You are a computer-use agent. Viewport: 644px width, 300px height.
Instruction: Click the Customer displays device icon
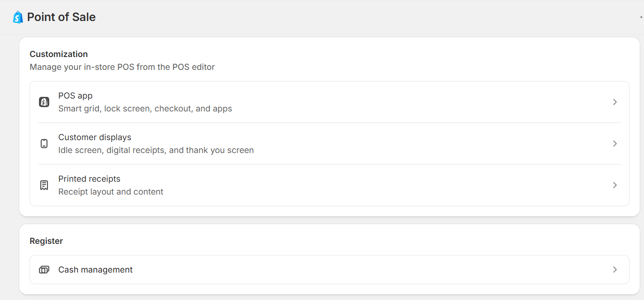click(x=44, y=144)
